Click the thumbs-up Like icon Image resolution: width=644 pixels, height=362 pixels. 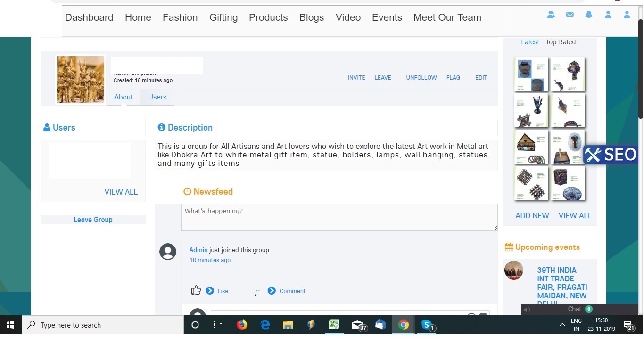[x=196, y=290]
